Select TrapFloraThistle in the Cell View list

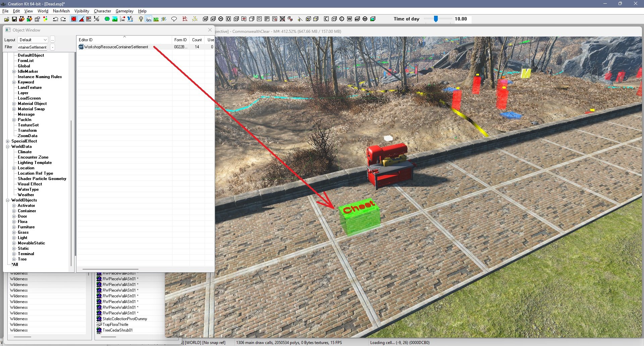point(115,325)
